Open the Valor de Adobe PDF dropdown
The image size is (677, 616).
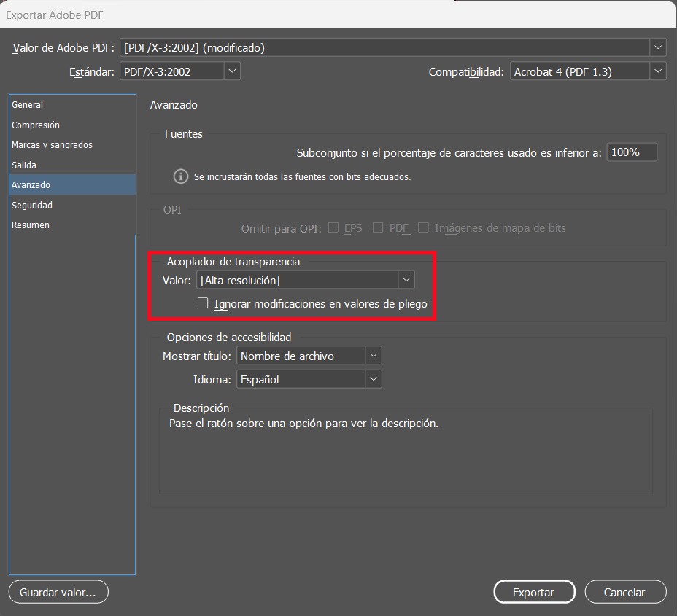[393, 48]
